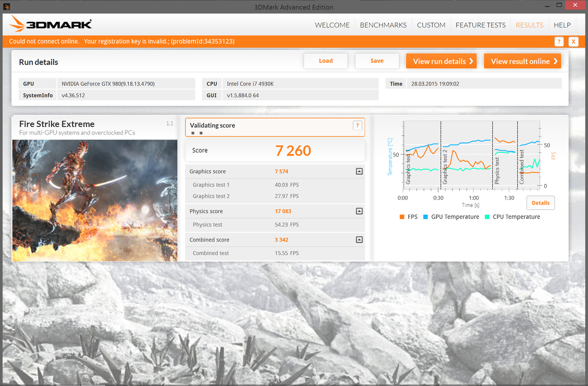The image size is (588, 386).
Task: Click the teal CPU Temperature legend swatch
Action: click(x=487, y=217)
